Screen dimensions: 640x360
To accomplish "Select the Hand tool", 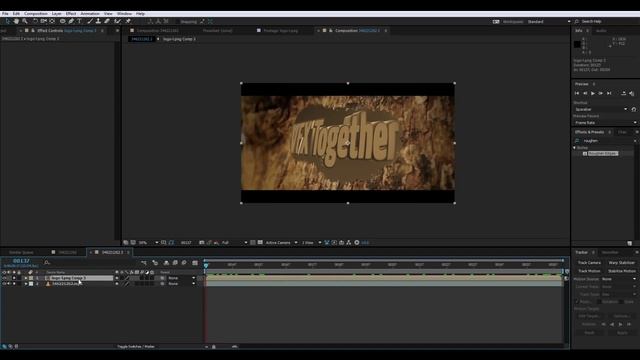I will (x=16, y=21).
